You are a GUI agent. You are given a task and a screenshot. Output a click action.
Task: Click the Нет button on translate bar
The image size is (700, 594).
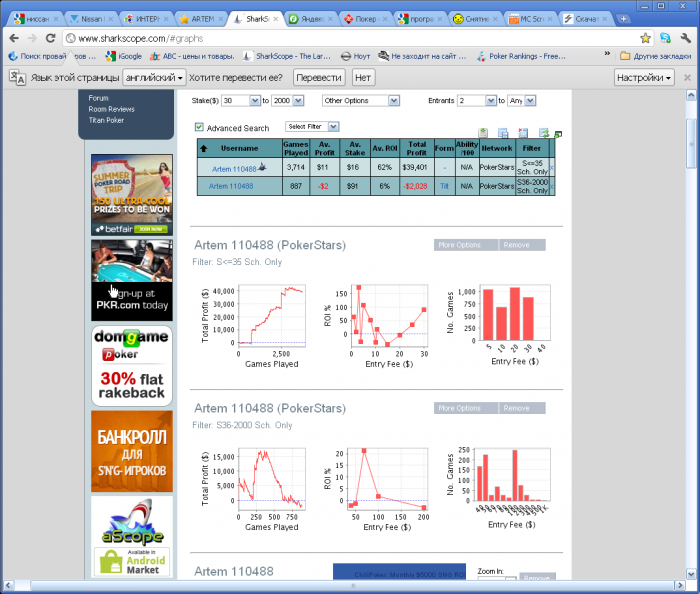pyautogui.click(x=363, y=78)
